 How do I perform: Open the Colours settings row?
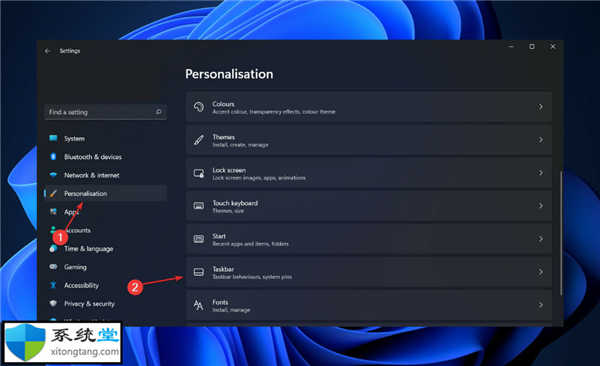(x=369, y=107)
